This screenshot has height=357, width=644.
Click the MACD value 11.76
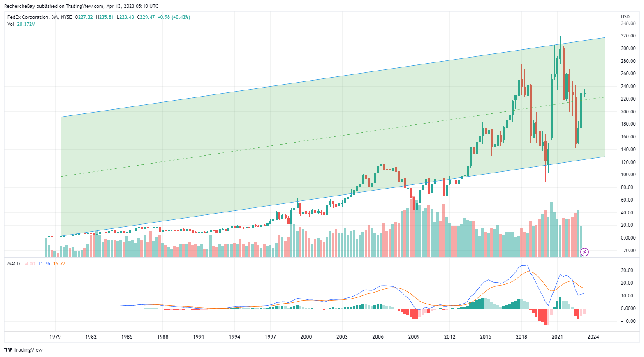click(44, 264)
